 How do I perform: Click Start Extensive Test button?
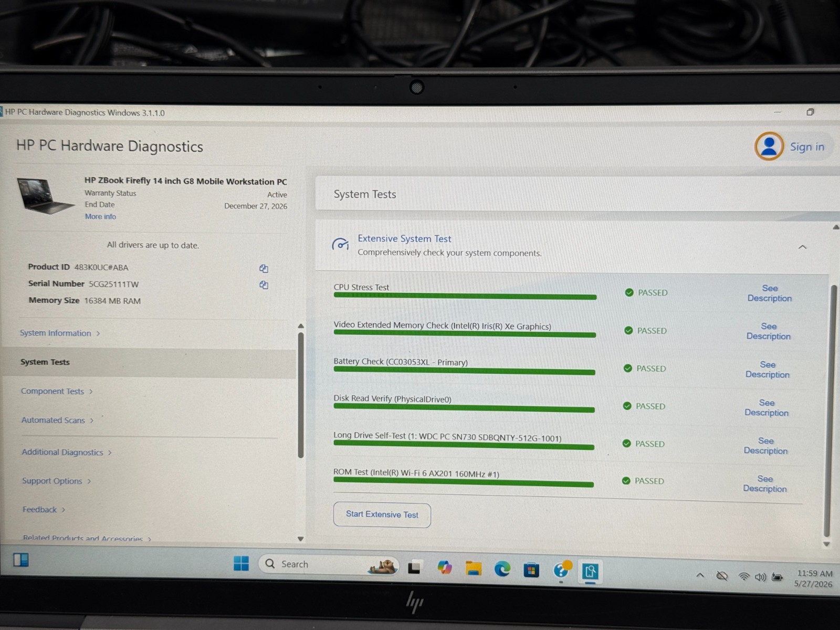[x=382, y=514]
